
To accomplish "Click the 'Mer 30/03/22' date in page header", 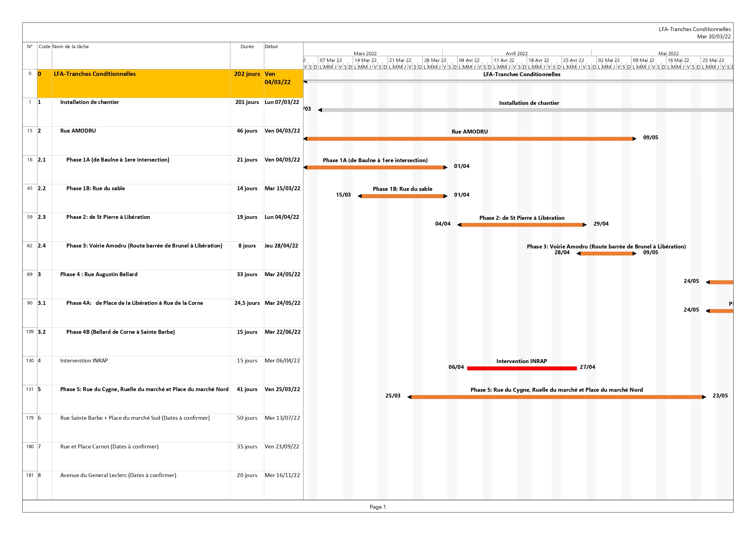I will [x=714, y=37].
